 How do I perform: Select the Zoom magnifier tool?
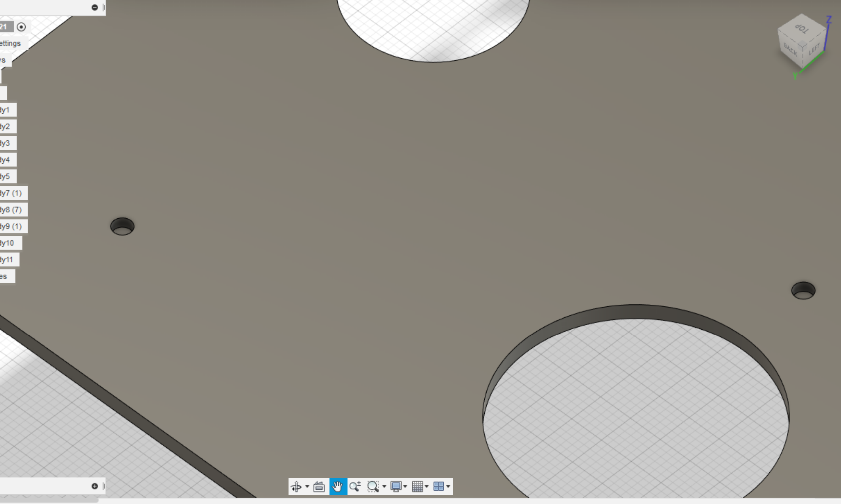(355, 486)
